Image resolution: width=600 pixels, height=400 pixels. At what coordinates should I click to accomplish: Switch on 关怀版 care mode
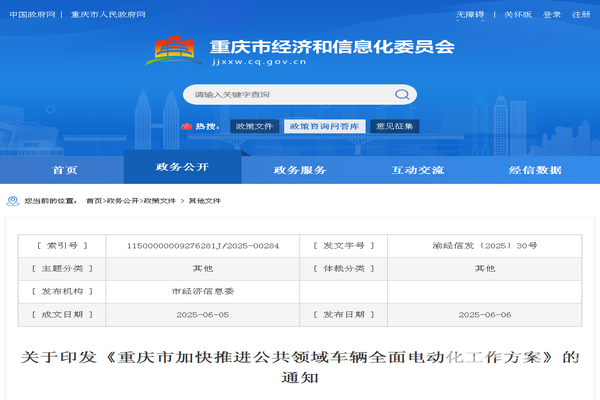point(516,15)
